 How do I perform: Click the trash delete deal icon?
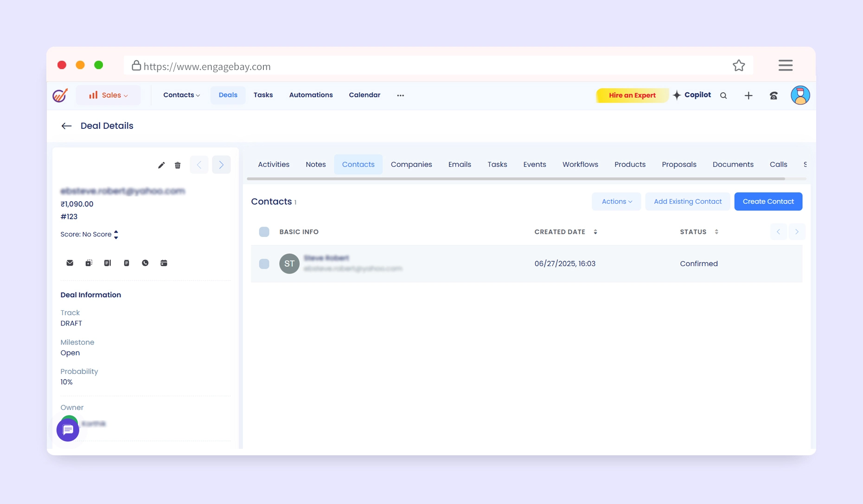pyautogui.click(x=178, y=166)
